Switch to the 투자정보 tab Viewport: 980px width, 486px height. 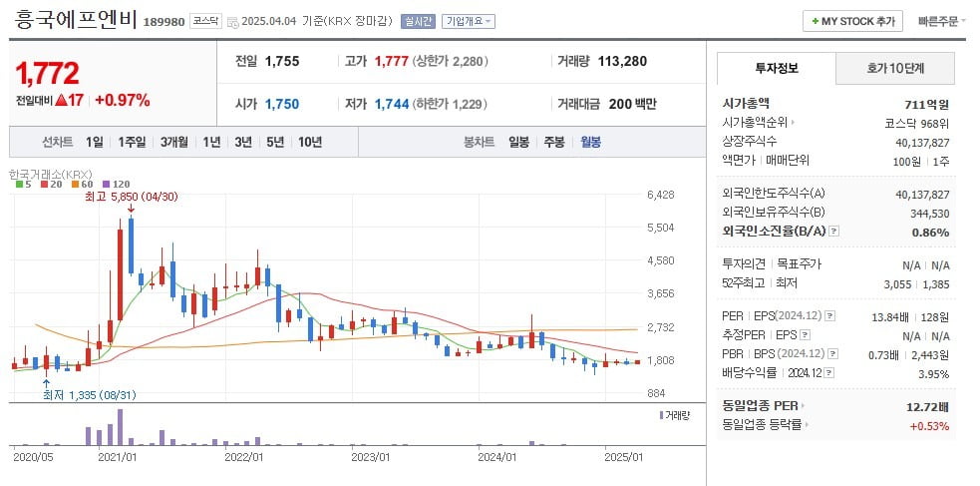coord(776,69)
